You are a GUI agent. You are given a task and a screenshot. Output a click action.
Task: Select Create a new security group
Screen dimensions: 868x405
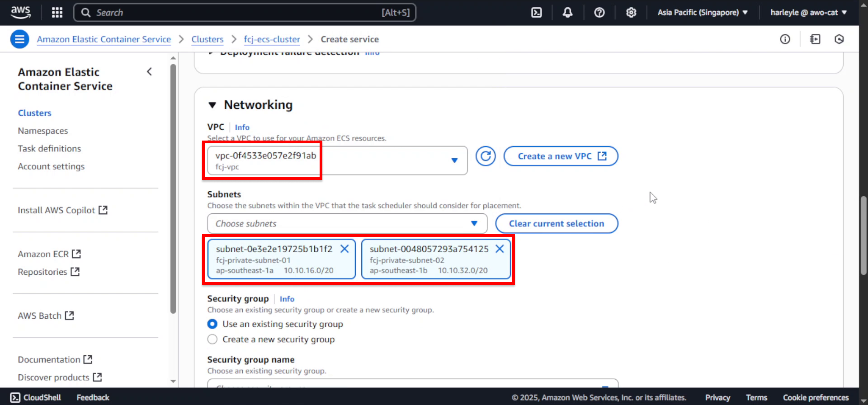212,339
